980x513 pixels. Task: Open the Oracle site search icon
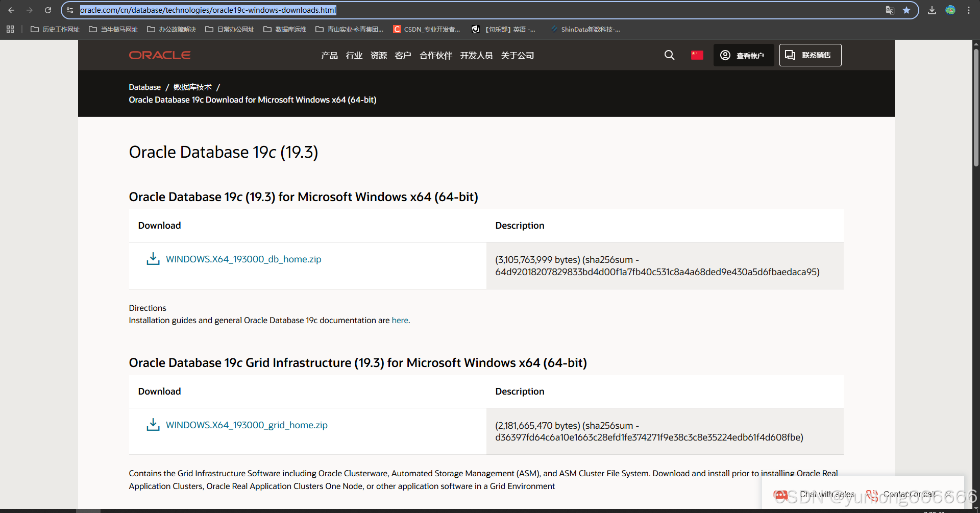[x=669, y=55]
